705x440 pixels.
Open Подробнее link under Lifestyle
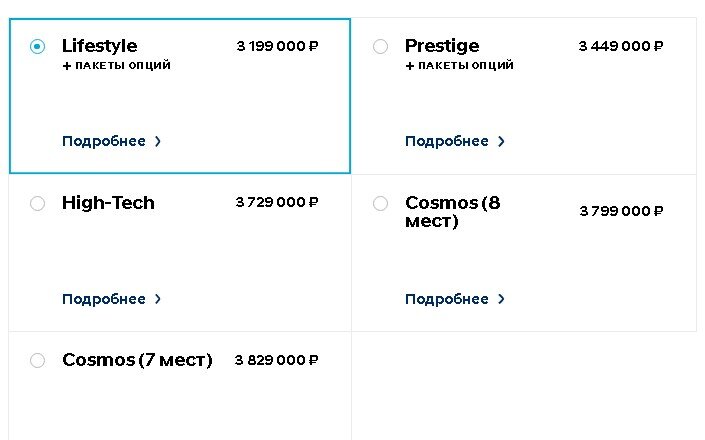(x=104, y=141)
